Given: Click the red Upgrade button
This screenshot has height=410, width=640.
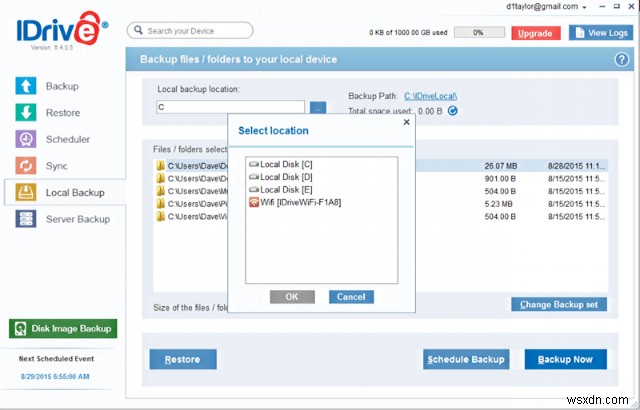Looking at the screenshot, I should click(536, 33).
